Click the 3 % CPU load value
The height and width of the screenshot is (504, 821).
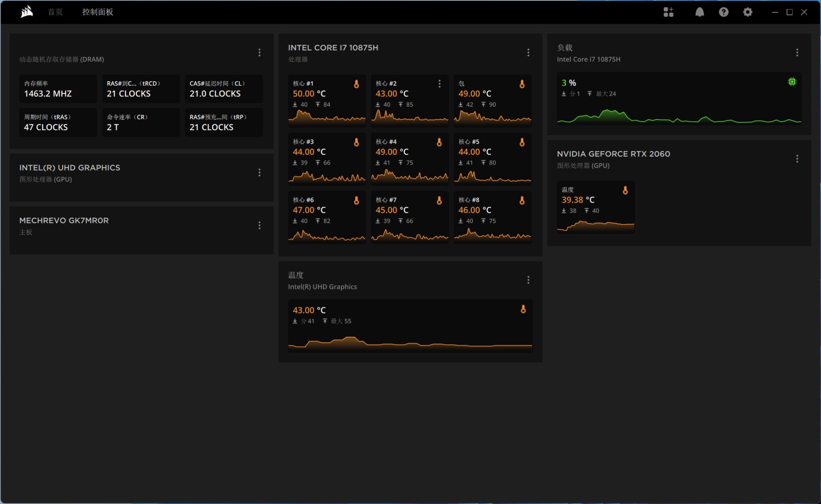point(569,83)
